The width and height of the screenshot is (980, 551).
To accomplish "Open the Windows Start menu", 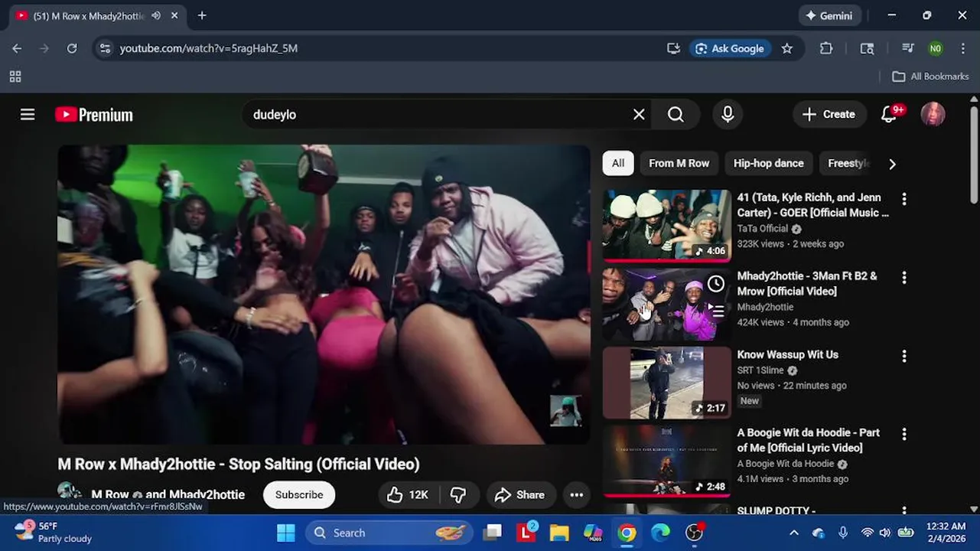I will (285, 533).
